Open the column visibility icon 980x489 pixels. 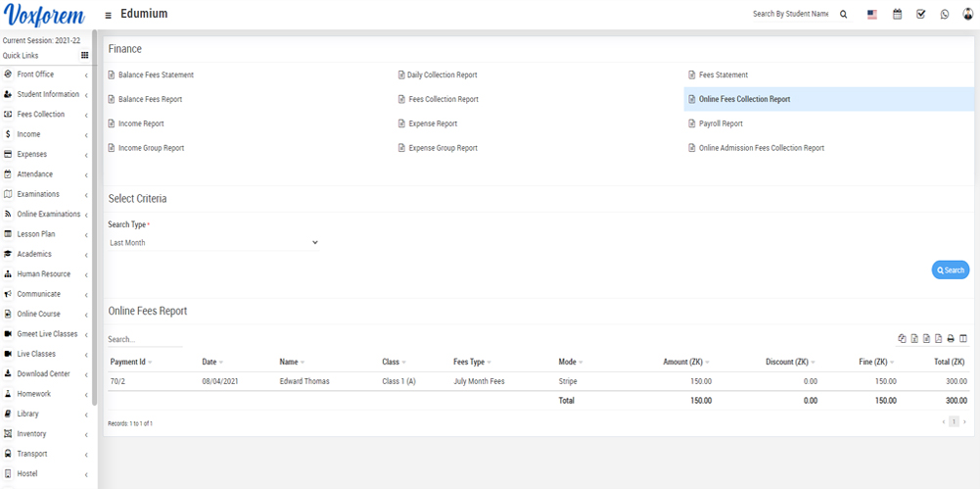click(963, 339)
